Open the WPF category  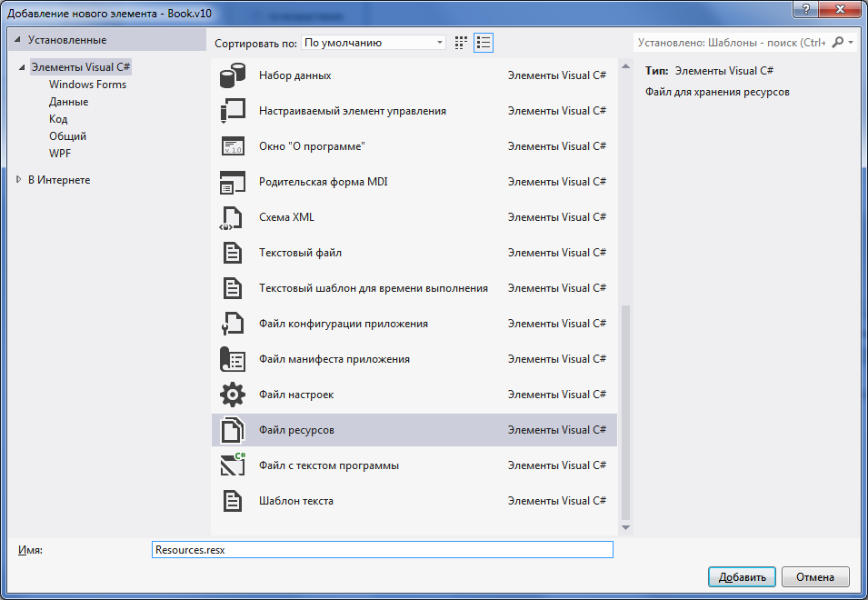coord(60,154)
